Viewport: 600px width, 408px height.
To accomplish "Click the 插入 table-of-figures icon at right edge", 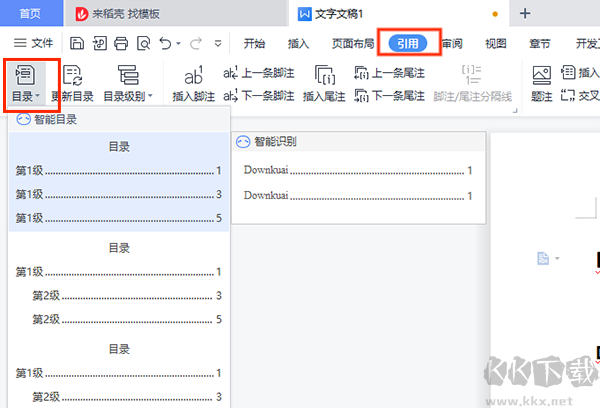I will click(568, 72).
